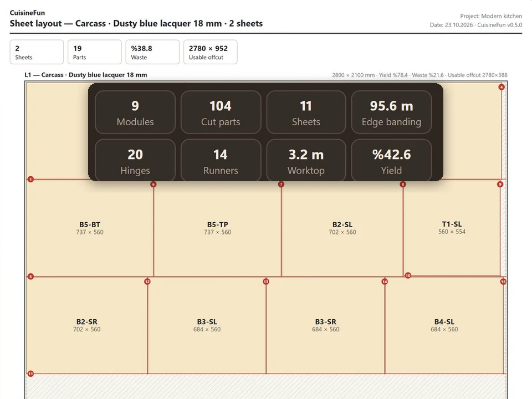Screen dimensions: 532x399
Task: Click the 3.2 m Worktop tile
Action: tap(306, 161)
